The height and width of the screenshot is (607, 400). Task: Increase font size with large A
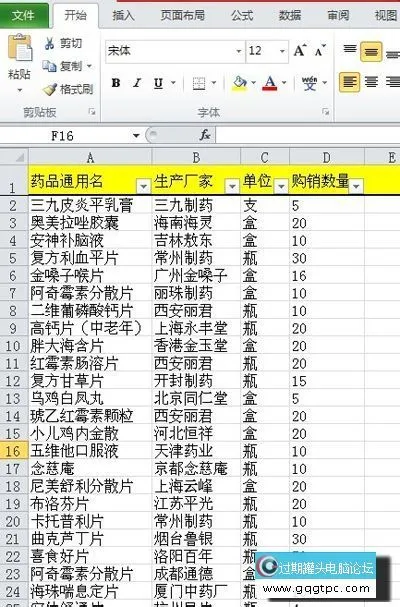(x=300, y=50)
